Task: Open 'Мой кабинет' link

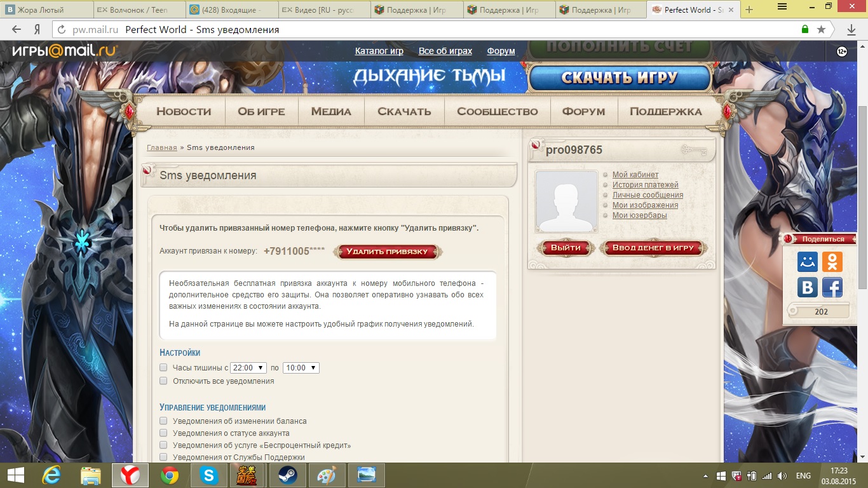Action: 635,175
